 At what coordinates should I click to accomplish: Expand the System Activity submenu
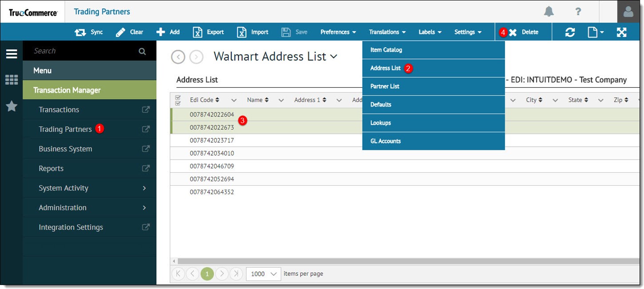tap(90, 188)
